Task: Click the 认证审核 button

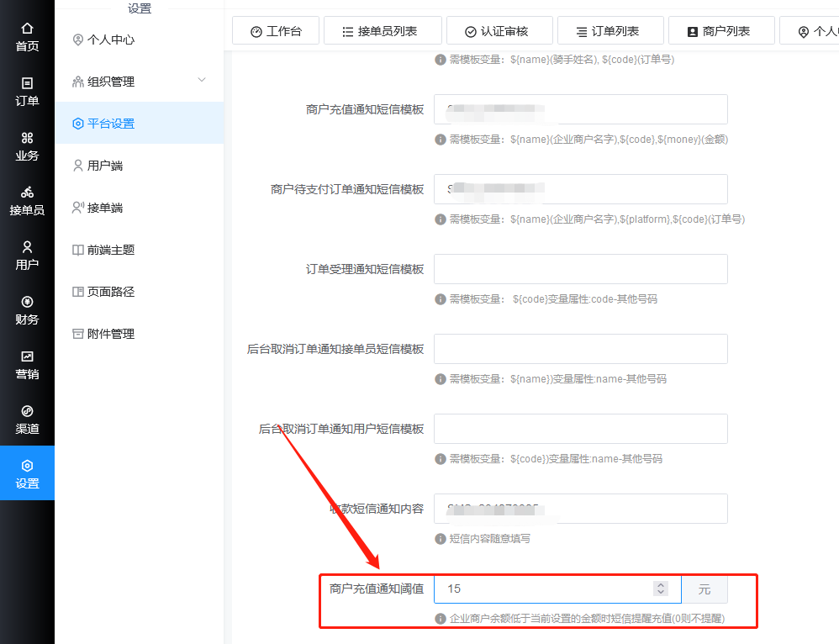Action: (499, 30)
